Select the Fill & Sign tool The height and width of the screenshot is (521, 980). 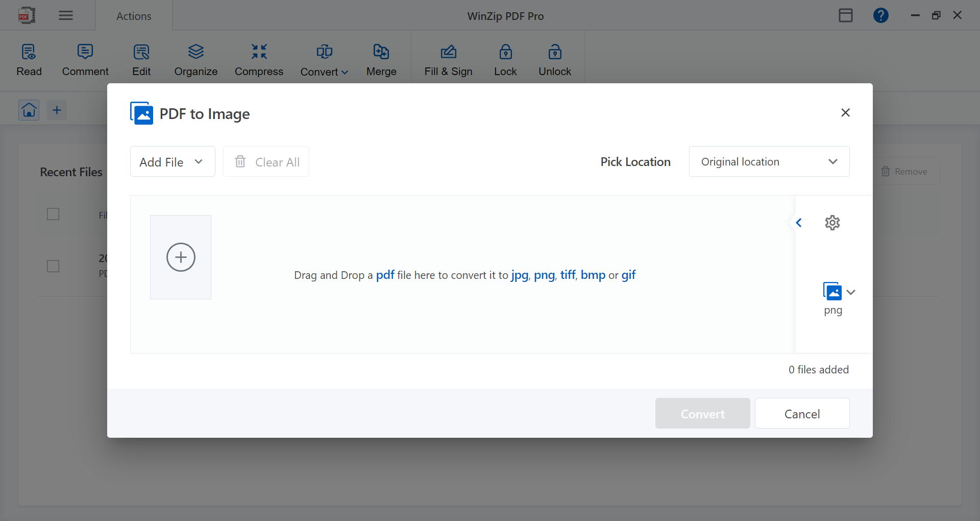pyautogui.click(x=448, y=59)
